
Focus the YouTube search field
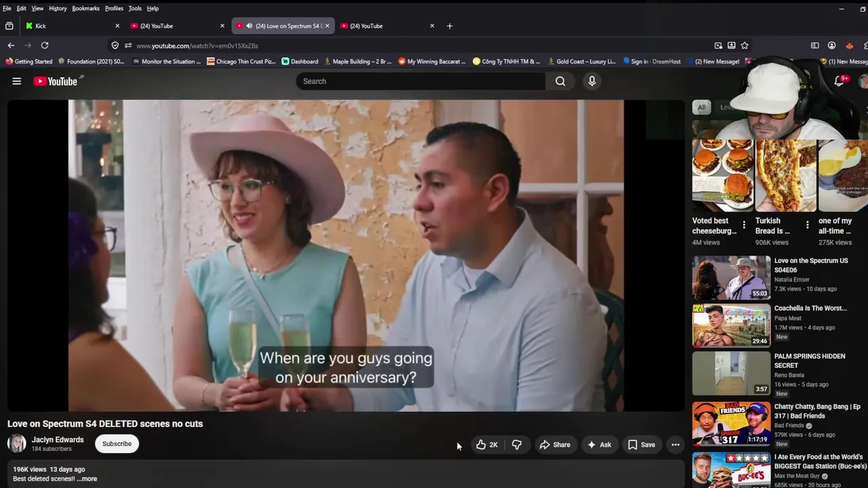point(420,81)
